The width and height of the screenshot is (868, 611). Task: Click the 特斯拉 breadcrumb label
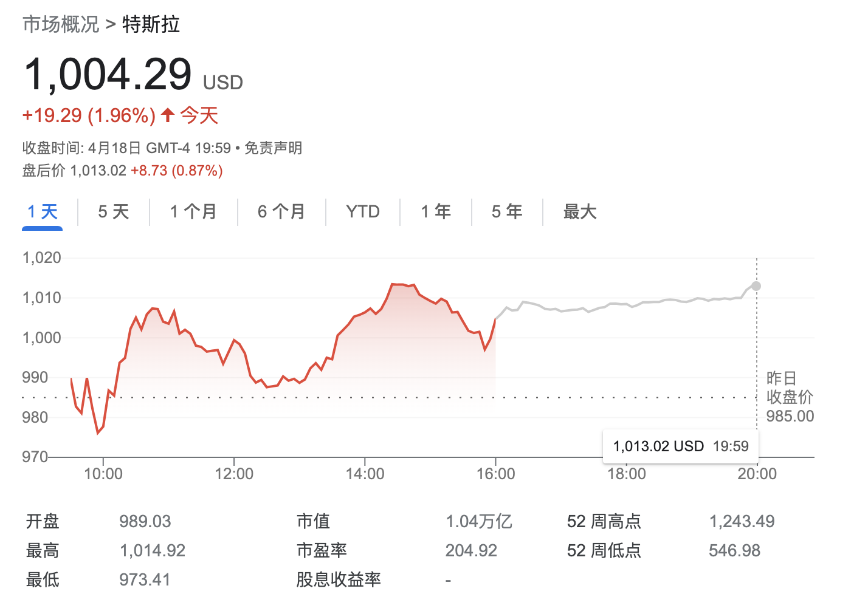(x=150, y=25)
